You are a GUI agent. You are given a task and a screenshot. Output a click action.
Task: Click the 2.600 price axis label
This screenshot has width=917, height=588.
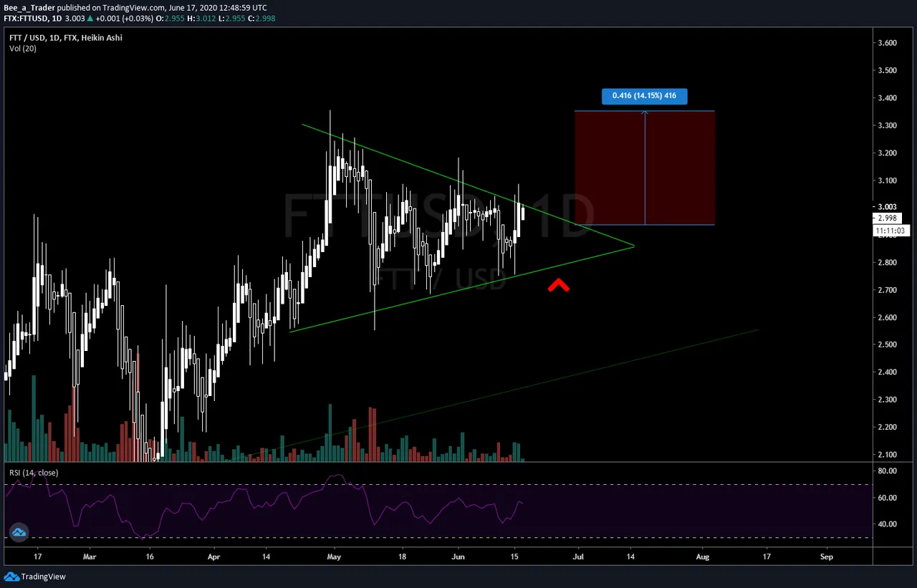[x=887, y=317]
